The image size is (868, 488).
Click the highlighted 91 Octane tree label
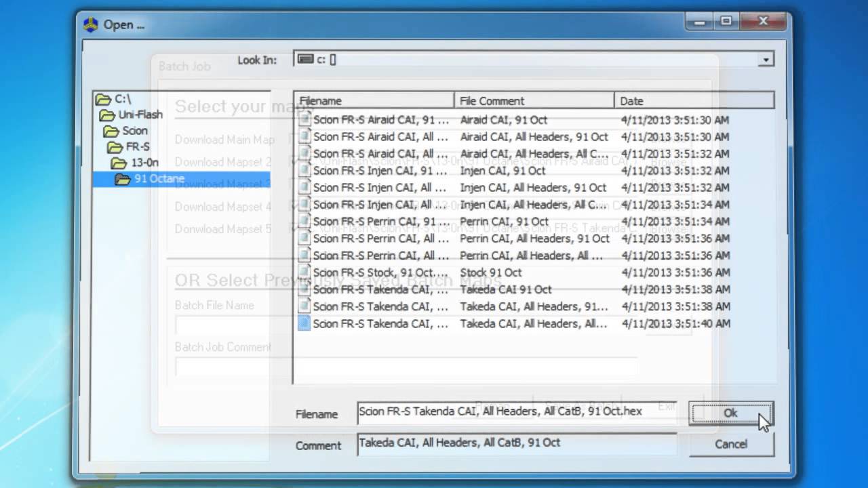(159, 179)
